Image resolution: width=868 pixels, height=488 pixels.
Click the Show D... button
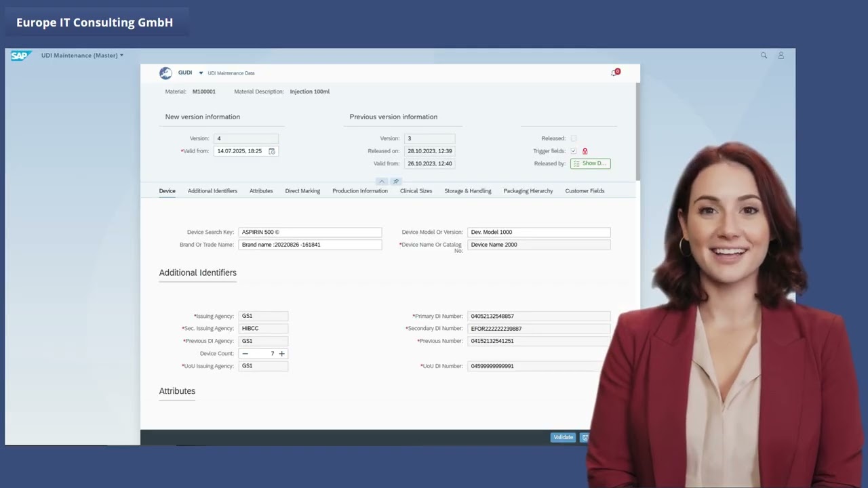pyautogui.click(x=590, y=163)
